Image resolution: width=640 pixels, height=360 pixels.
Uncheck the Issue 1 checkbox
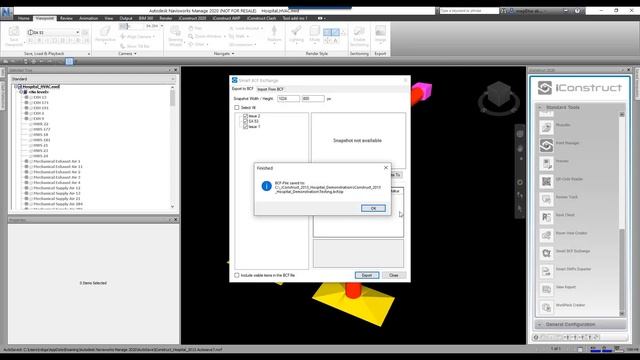[245, 127]
